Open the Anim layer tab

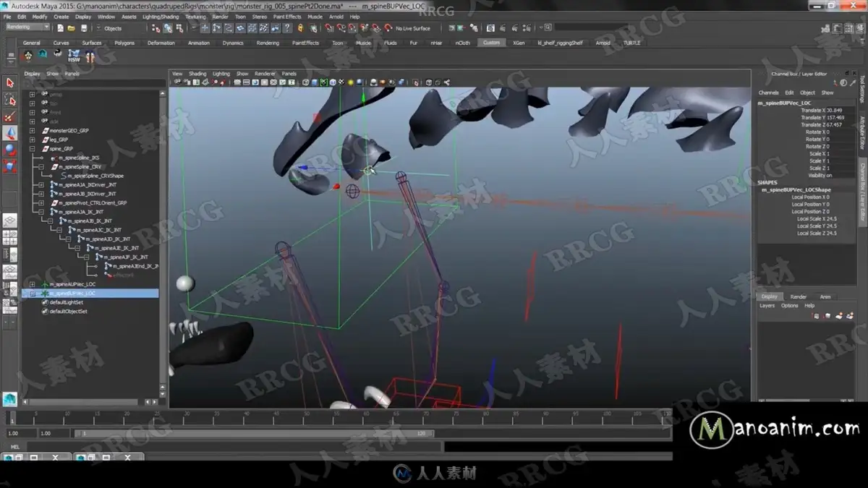point(825,296)
